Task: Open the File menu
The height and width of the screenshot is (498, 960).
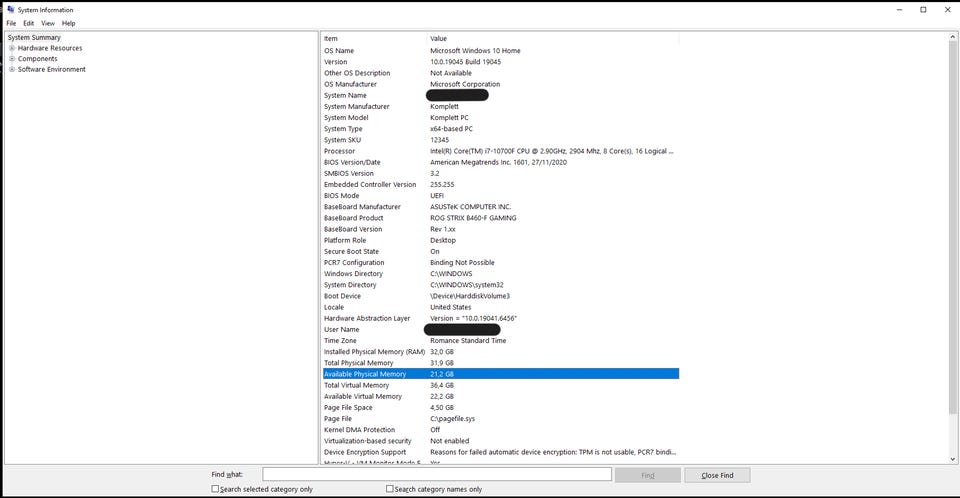Action: click(11, 23)
